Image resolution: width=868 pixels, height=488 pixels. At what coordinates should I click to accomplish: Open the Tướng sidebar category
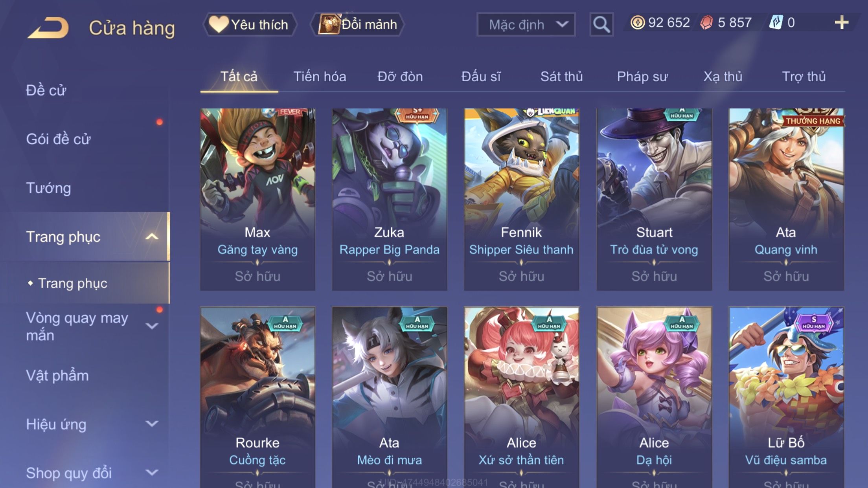pos(48,188)
